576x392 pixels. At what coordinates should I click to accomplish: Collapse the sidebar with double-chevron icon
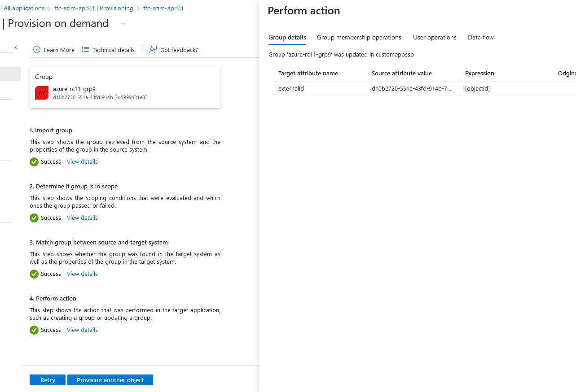click(15, 48)
